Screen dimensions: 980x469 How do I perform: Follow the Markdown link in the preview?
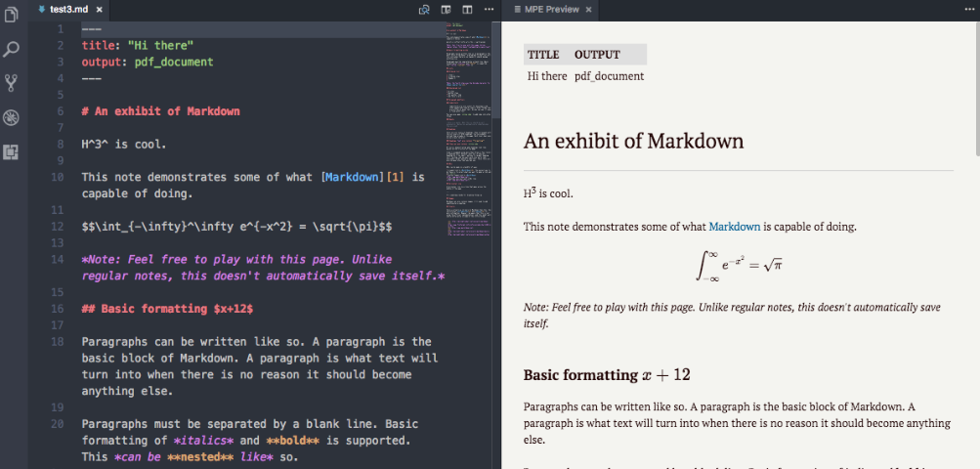735,227
